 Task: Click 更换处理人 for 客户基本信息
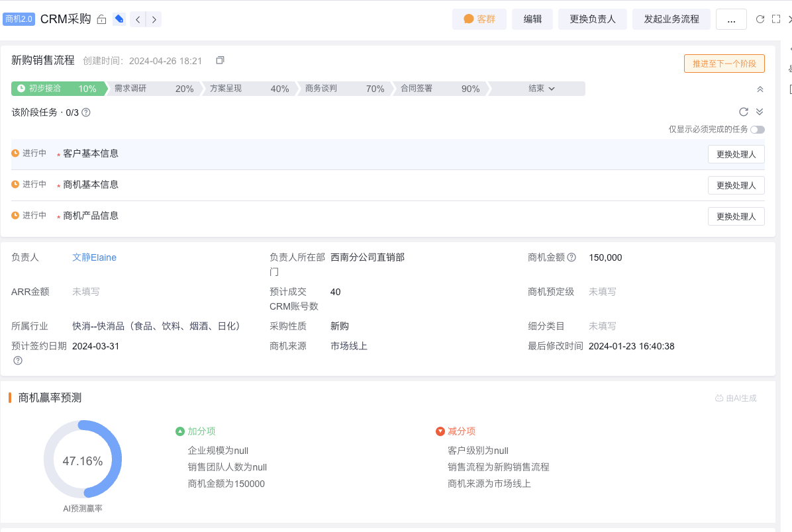click(736, 154)
